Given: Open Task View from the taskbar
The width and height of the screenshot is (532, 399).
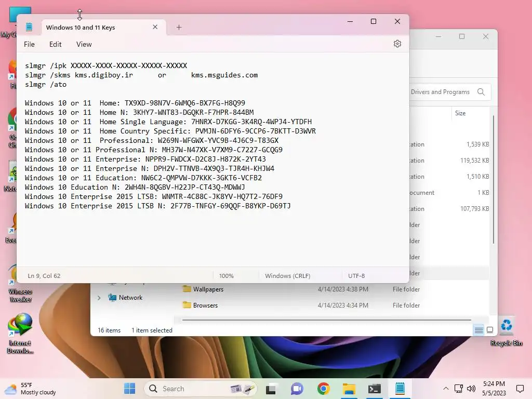Looking at the screenshot, I should click(x=270, y=389).
